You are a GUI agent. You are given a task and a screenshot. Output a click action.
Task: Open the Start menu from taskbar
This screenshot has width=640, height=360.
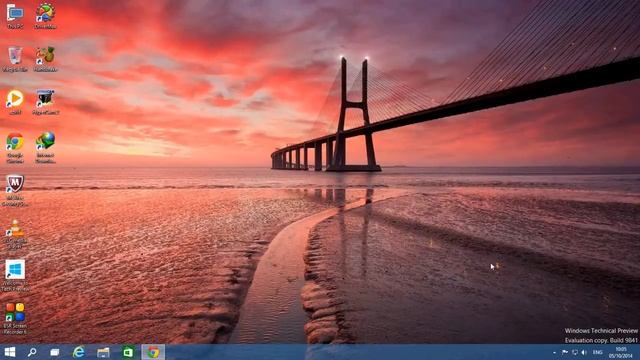point(10,352)
